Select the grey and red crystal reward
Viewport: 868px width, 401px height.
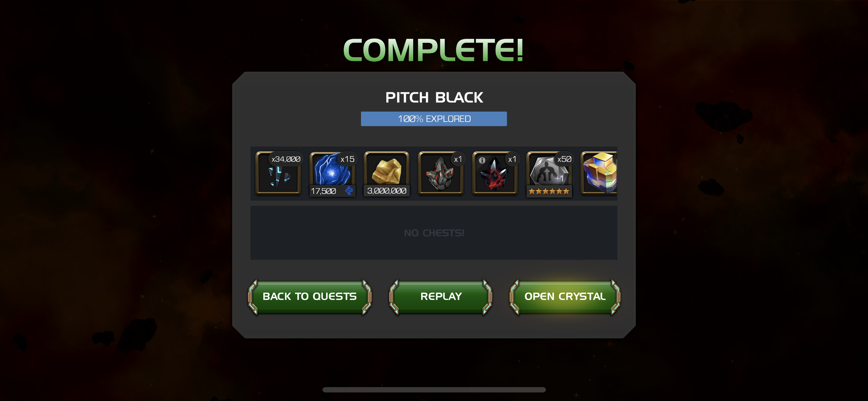click(x=441, y=174)
